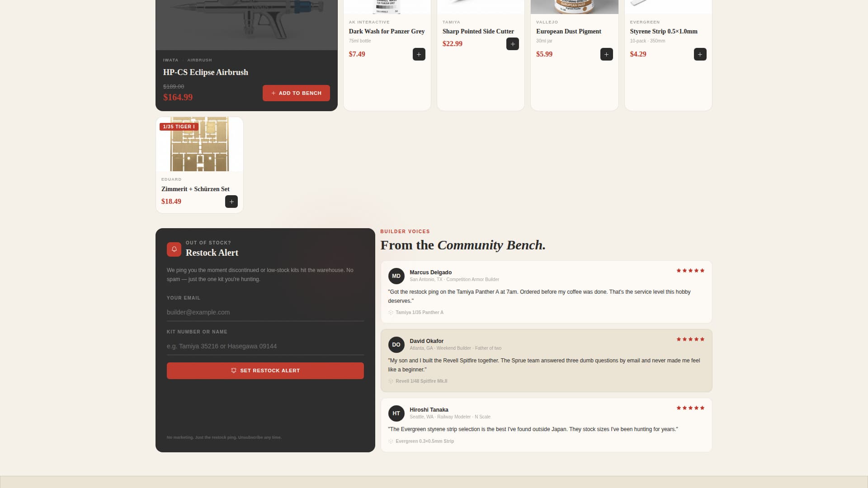868x488 pixels.
Task: Open the Dark Wash for Panzer Grey title
Action: click(387, 31)
